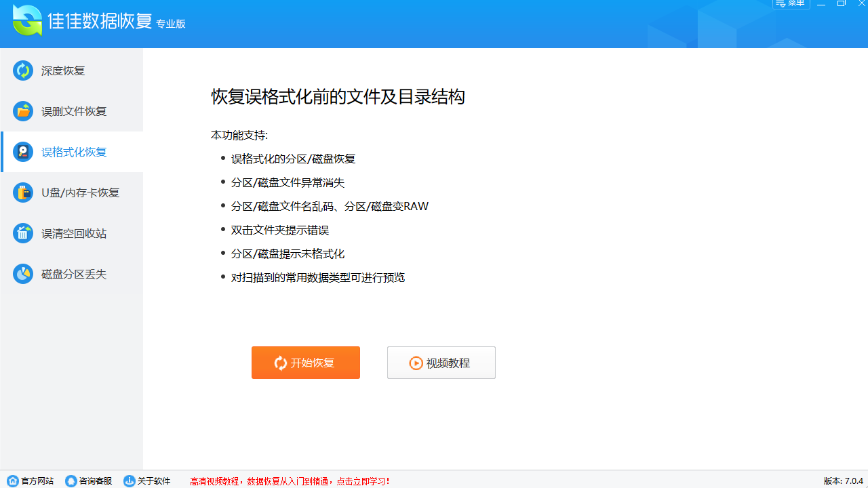The width and height of the screenshot is (868, 488).
Task: Click the bullet 对扫描到的常用数据类型可进行预览
Action: (x=318, y=277)
